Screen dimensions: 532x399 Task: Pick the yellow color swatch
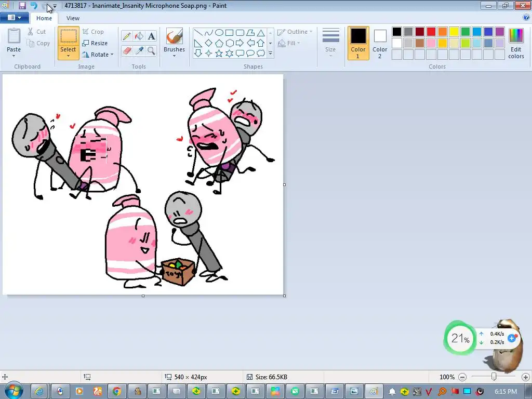(454, 32)
